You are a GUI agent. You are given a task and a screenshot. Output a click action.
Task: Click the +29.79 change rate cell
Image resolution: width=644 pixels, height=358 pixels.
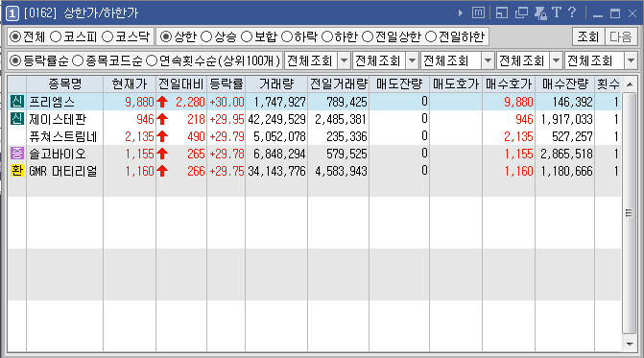(227, 136)
